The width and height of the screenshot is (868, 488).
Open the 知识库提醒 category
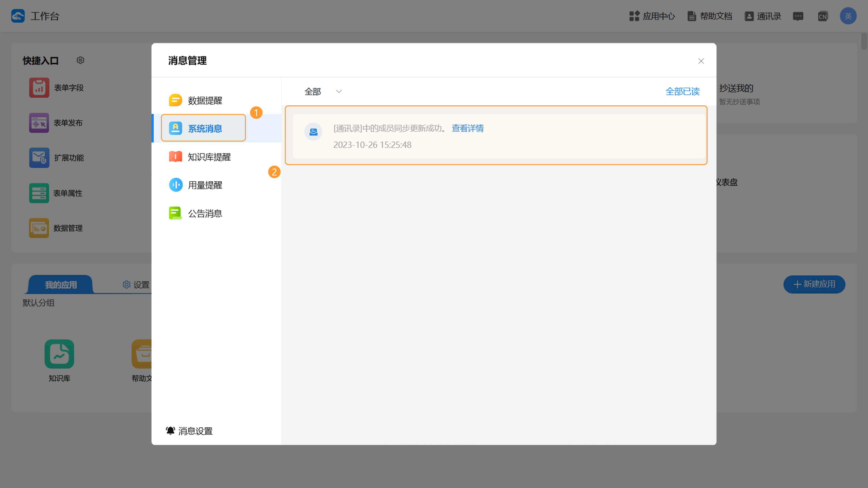216,157
